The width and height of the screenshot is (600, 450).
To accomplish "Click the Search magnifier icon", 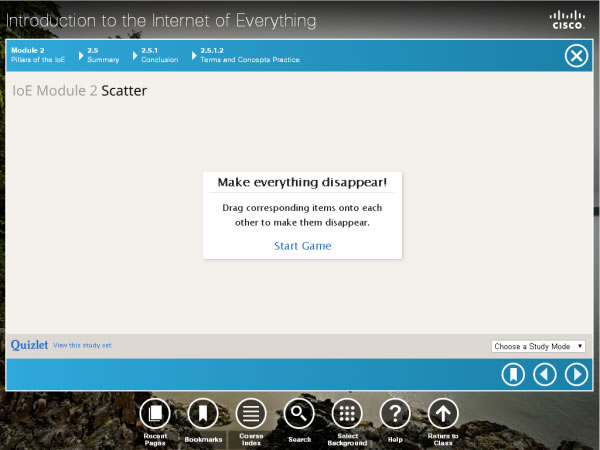I will point(299,413).
